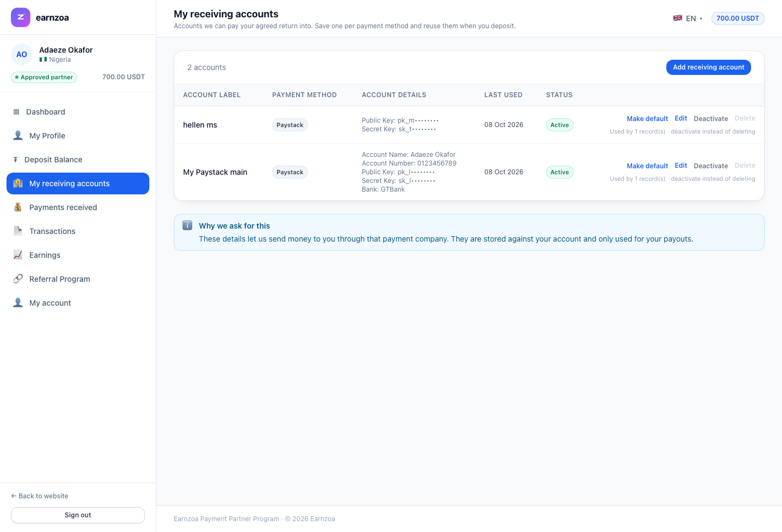Click the LAST USED column header
This screenshot has width=782, height=532.
point(503,95)
